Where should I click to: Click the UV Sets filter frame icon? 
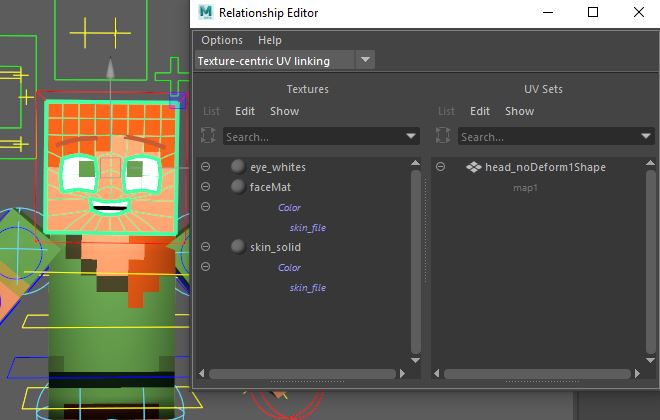coord(443,136)
